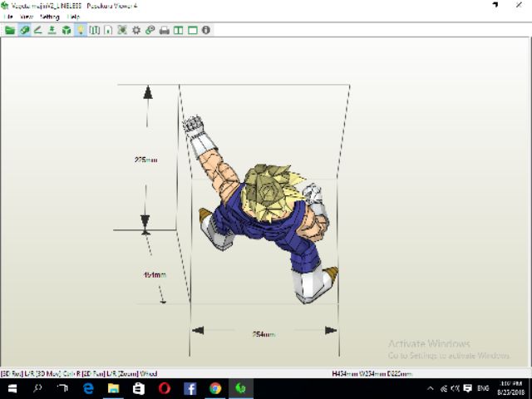Click the green download-arrow toolbar icon
The width and height of the screenshot is (532, 399).
pyautogui.click(x=52, y=30)
